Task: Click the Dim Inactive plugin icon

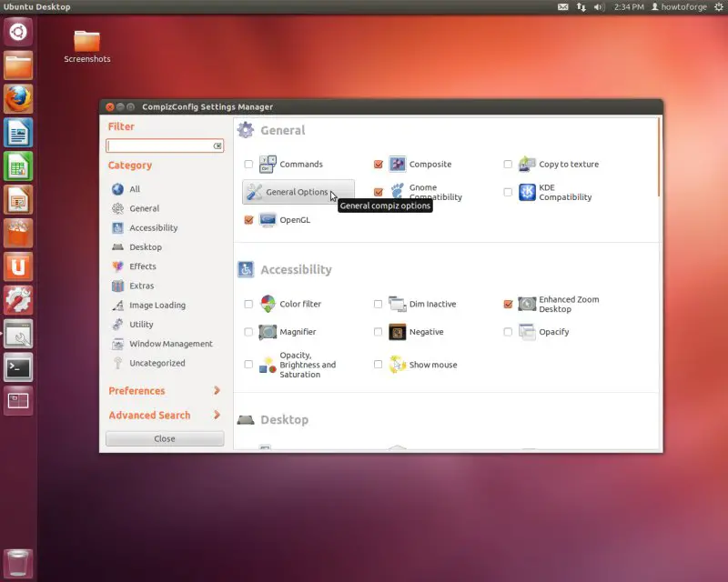Action: 398,304
